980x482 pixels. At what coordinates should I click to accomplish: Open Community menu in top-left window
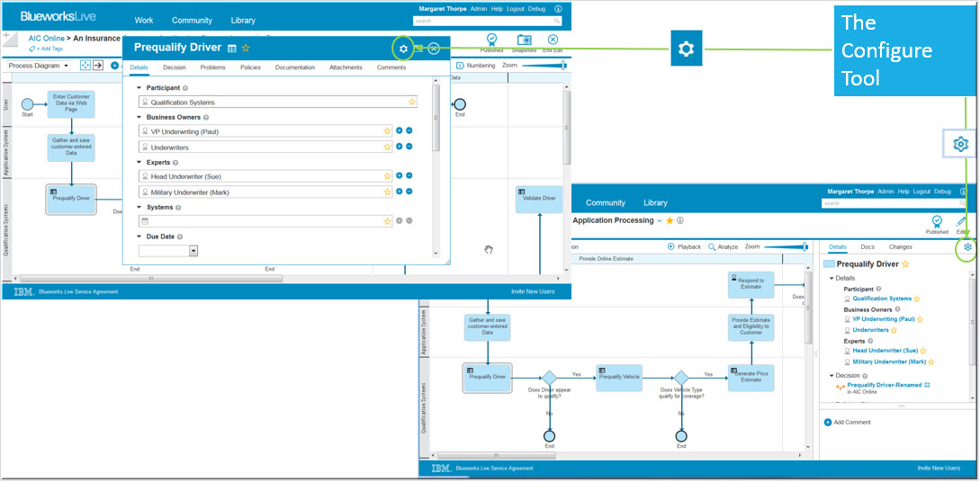[x=192, y=21]
